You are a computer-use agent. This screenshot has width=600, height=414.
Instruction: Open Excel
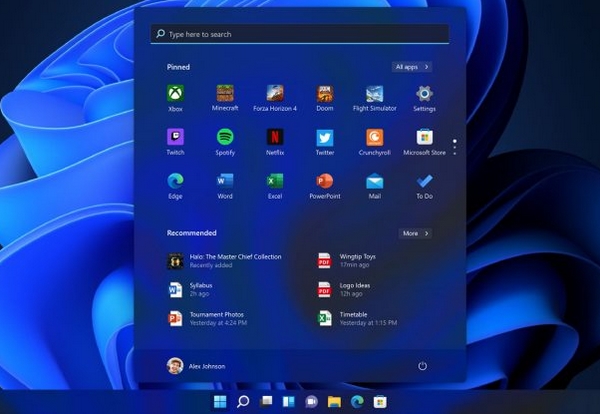[x=275, y=186]
